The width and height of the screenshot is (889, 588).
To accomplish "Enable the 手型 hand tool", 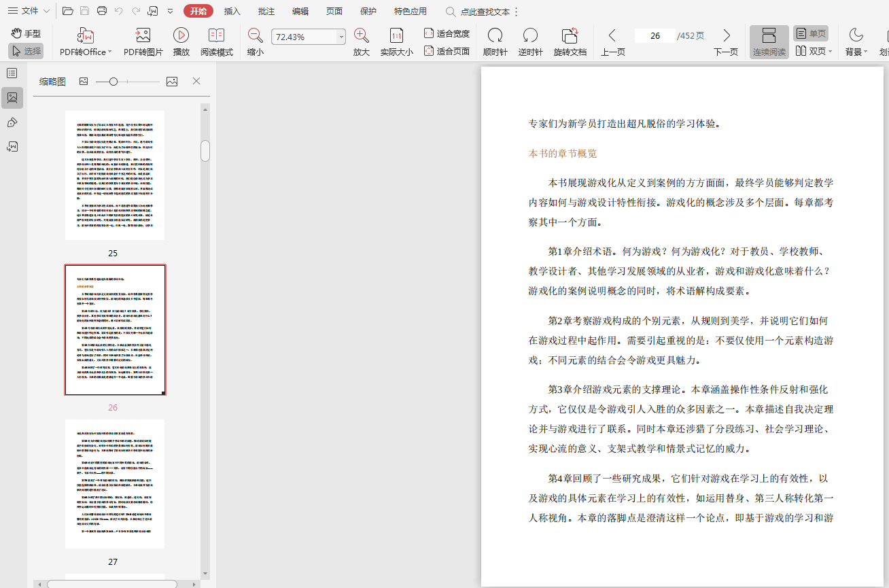I will pos(26,33).
